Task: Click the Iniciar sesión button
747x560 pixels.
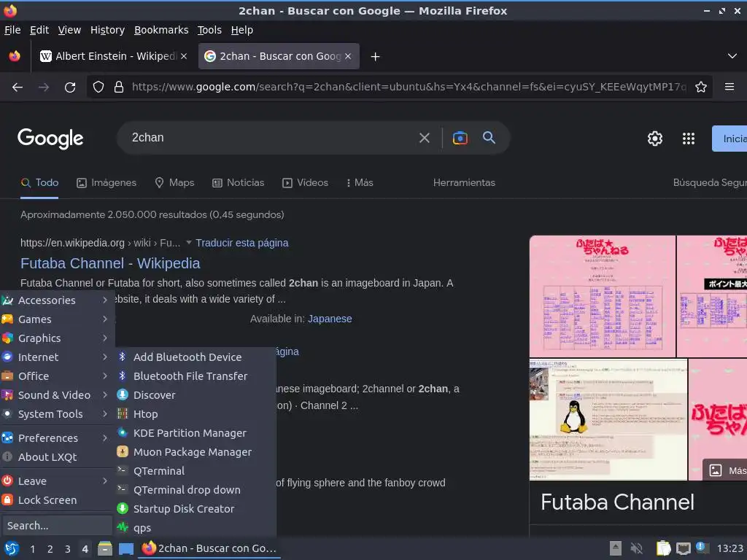Action: 729,139
